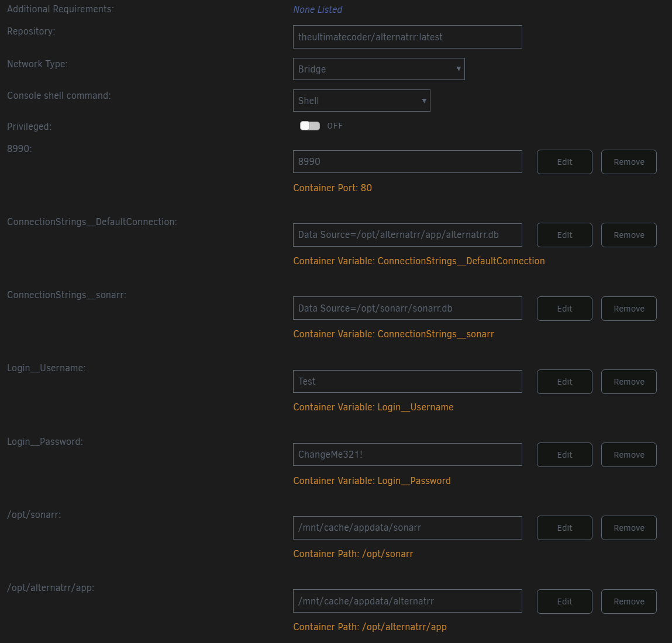Click the ConnectionStrings__sonarr value field
This screenshot has width=672, height=643.
pos(407,308)
